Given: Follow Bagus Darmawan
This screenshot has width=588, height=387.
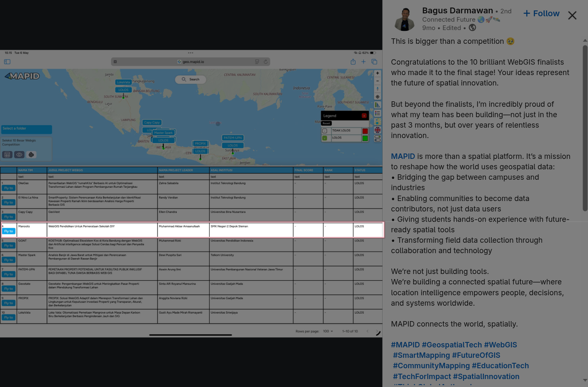Looking at the screenshot, I should coord(541,13).
